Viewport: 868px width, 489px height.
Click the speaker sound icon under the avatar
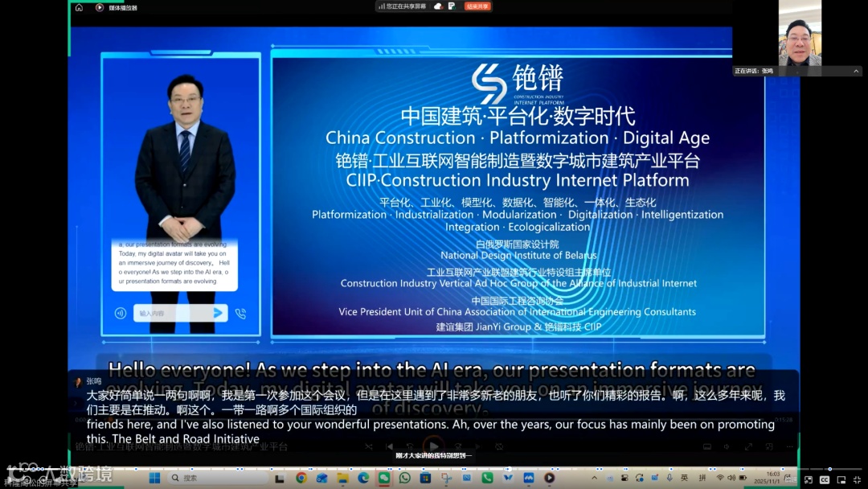pyautogui.click(x=120, y=313)
